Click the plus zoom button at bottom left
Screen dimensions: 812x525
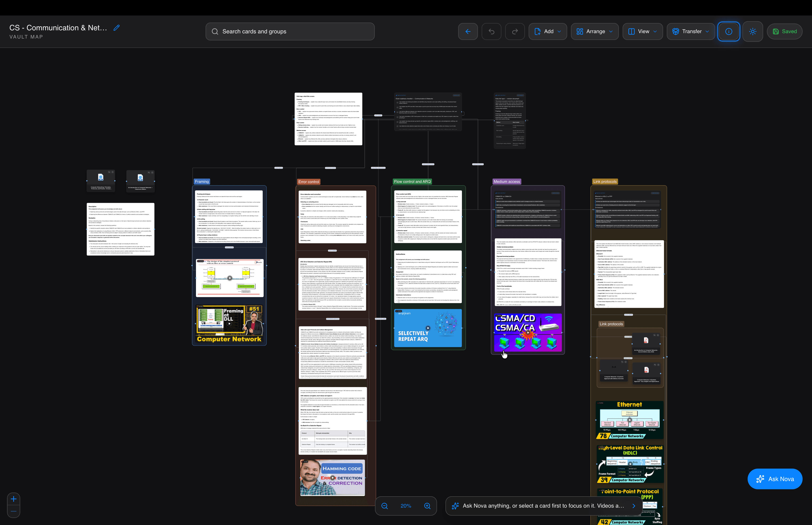coord(14,499)
